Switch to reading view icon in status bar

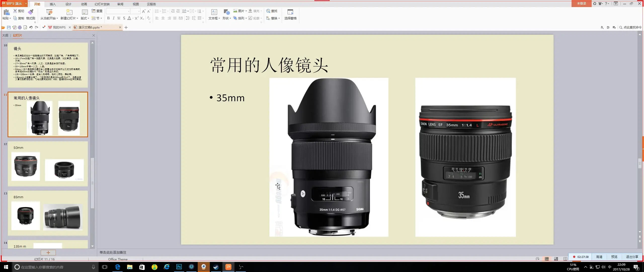pyautogui.click(x=565, y=259)
